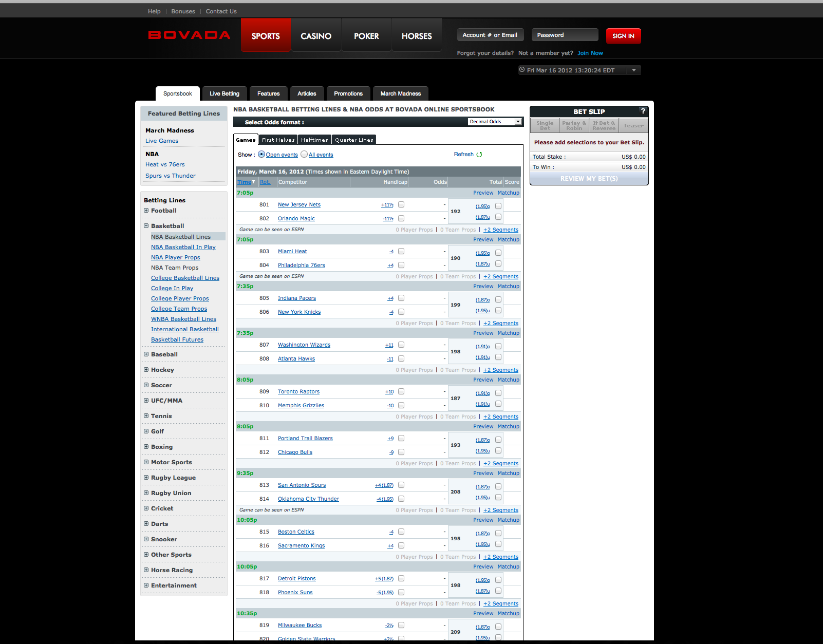
Task: Click the Join Now link
Action: [590, 53]
